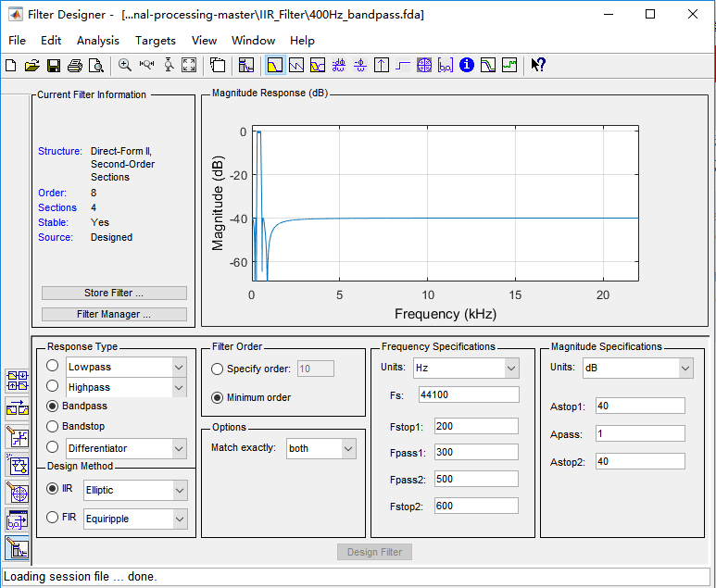Open the Pole/Zero Editor sidebar panel
The image size is (716, 588).
pos(18,493)
